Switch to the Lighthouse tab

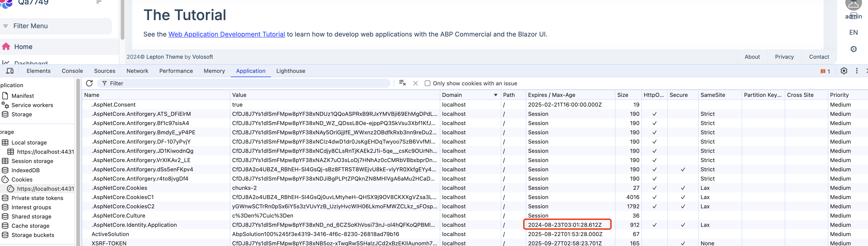[290, 71]
